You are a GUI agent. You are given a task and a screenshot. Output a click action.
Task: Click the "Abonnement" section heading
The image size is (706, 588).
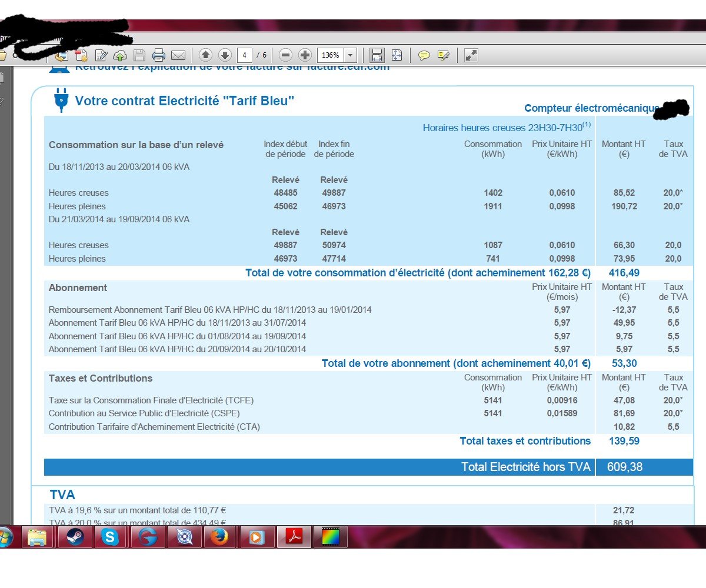[78, 288]
